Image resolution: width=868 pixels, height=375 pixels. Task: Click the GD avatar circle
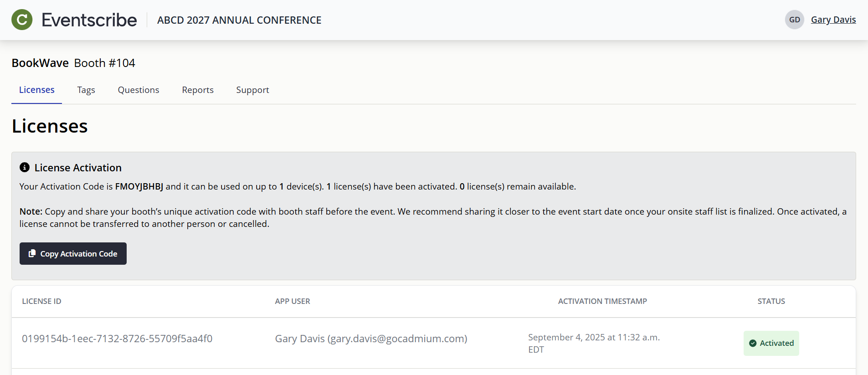(794, 20)
